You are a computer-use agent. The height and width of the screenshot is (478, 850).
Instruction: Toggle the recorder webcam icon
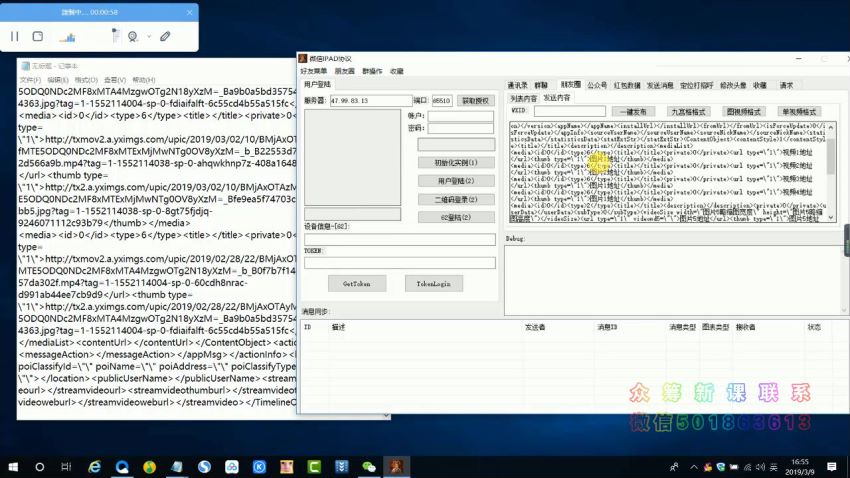tap(133, 36)
